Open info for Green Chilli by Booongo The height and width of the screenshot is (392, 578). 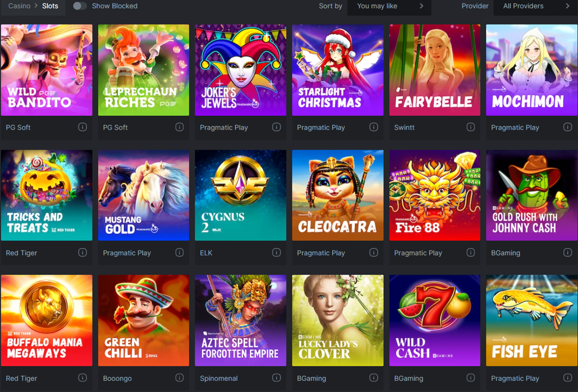[x=179, y=378]
